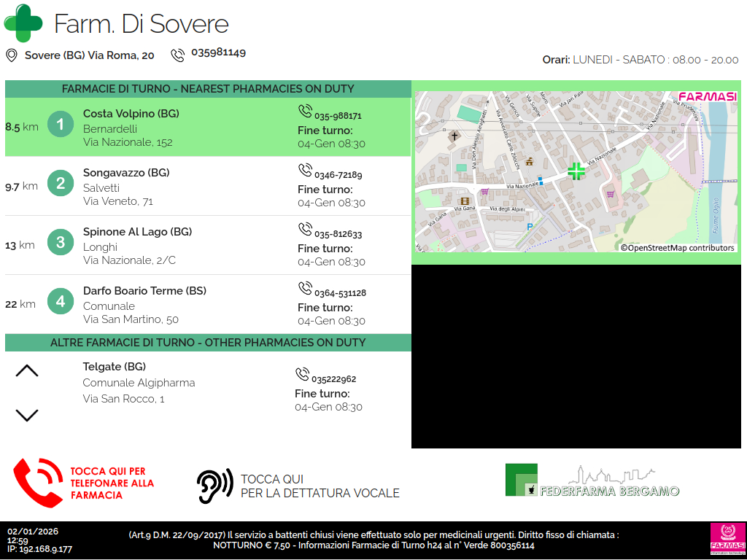
Task: Click phone icon for Telgate pharmacy
Action: pyautogui.click(x=302, y=374)
